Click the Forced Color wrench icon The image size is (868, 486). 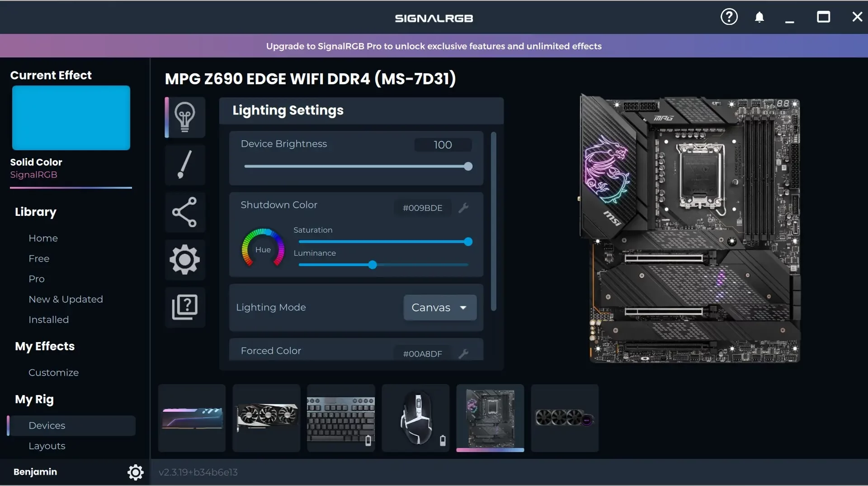pyautogui.click(x=463, y=353)
